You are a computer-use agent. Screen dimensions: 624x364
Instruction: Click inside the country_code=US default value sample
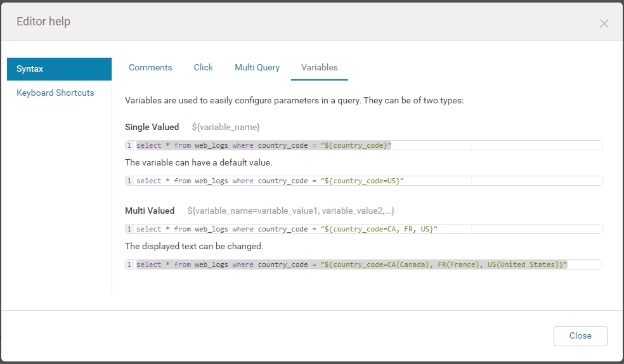pyautogui.click(x=363, y=181)
